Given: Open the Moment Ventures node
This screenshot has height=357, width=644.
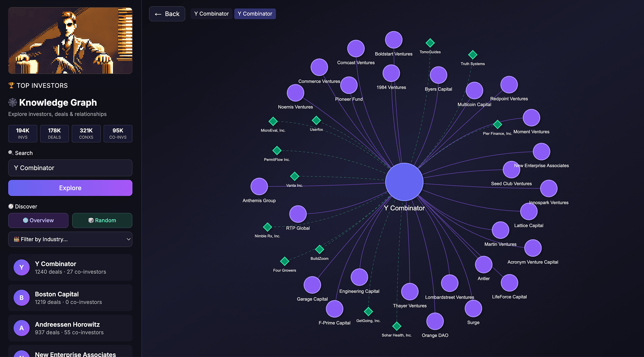Looking at the screenshot, I should point(531,118).
